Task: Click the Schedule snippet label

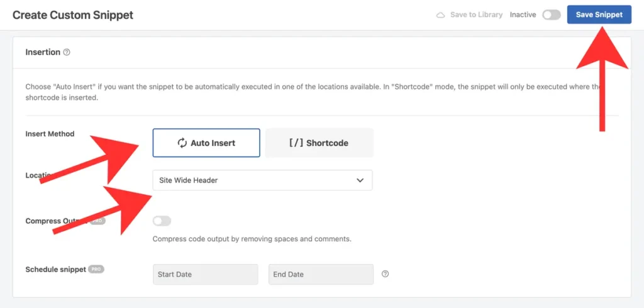Action: point(55,269)
